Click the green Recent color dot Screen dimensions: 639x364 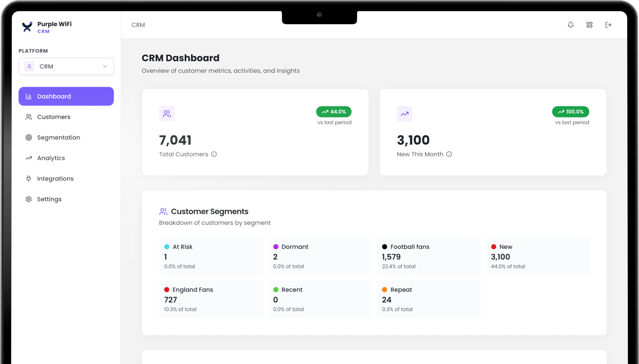(276, 290)
